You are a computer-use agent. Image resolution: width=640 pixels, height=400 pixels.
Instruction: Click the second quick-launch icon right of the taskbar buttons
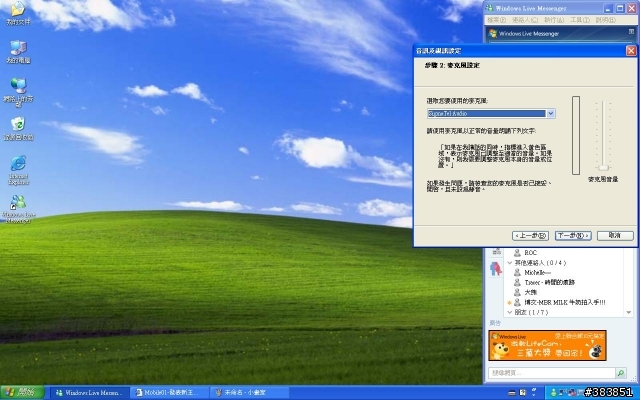click(x=522, y=393)
